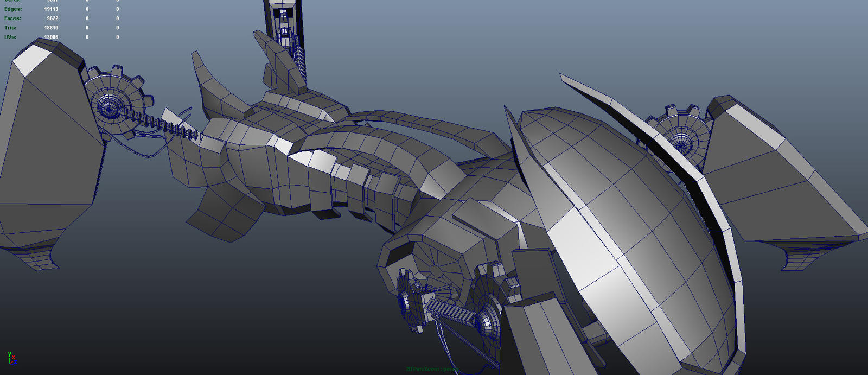868x375 pixels.
Task: Click the triangle count value 18810
Action: click(51, 28)
